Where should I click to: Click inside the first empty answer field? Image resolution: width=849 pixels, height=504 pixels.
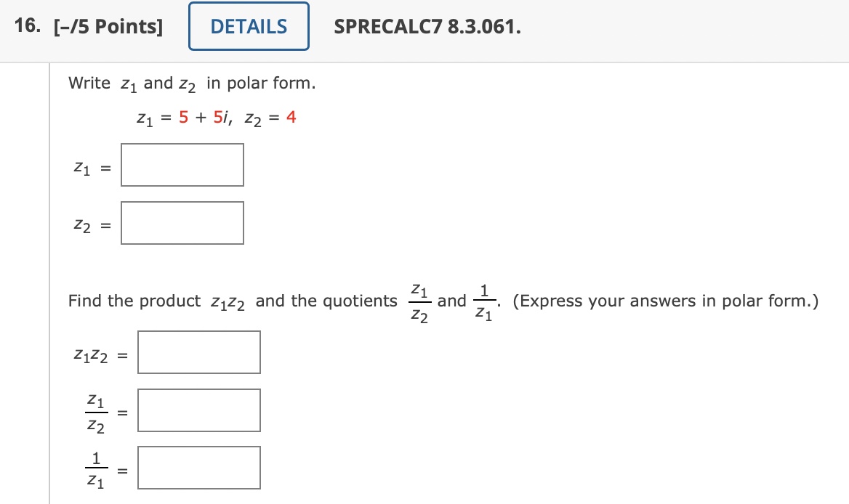tap(182, 165)
